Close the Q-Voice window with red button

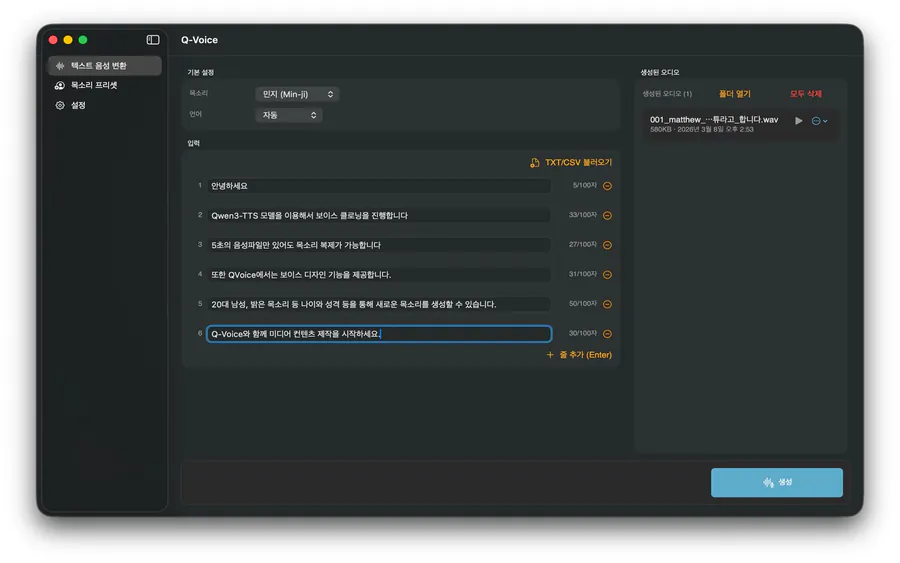click(53, 40)
